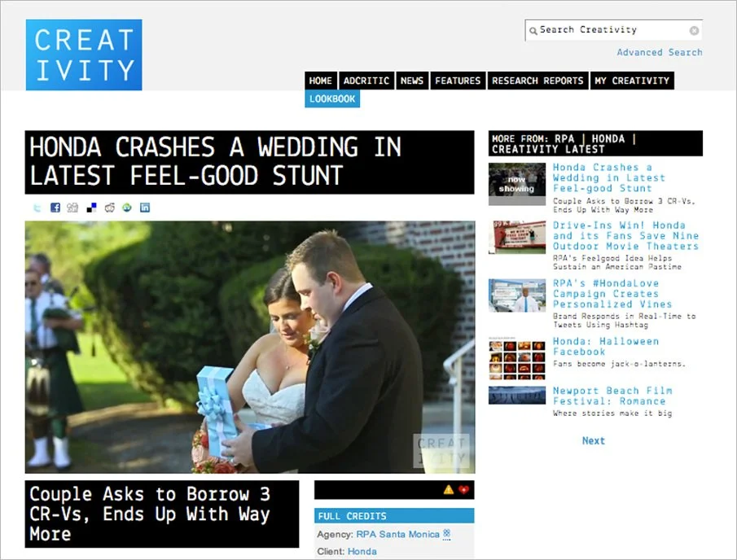
Task: Click sidebar 'Couple Asks to Borrow 3 CR-Vs' text
Action: tap(624, 205)
